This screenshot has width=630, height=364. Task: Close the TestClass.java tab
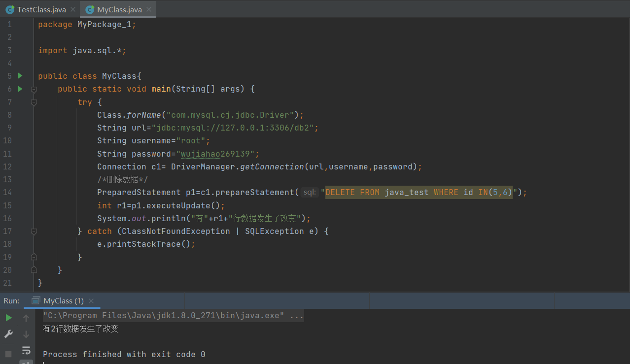point(73,10)
